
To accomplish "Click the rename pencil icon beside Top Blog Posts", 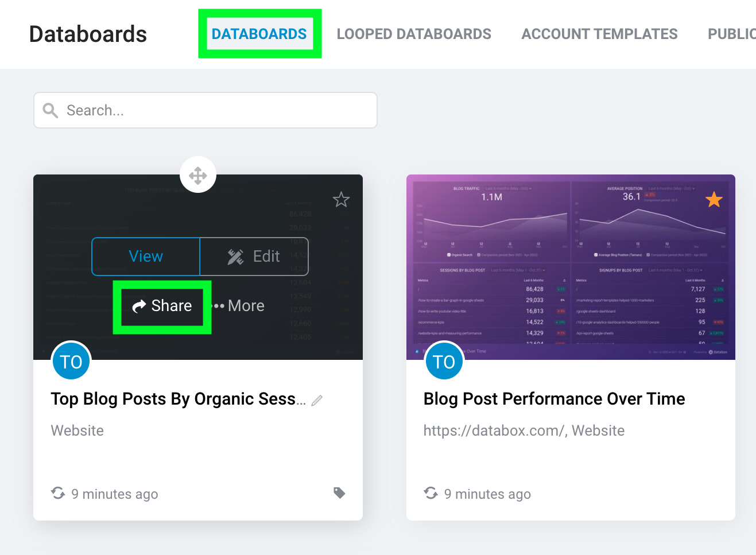I will point(317,401).
